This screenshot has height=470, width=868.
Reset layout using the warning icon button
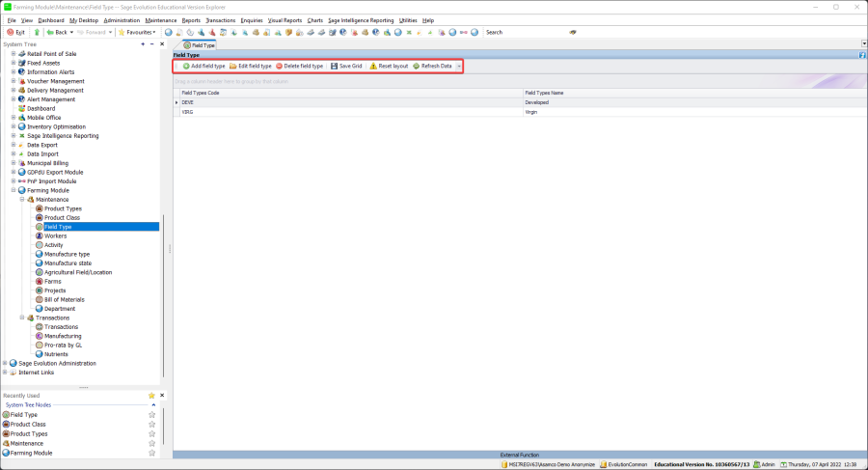389,66
